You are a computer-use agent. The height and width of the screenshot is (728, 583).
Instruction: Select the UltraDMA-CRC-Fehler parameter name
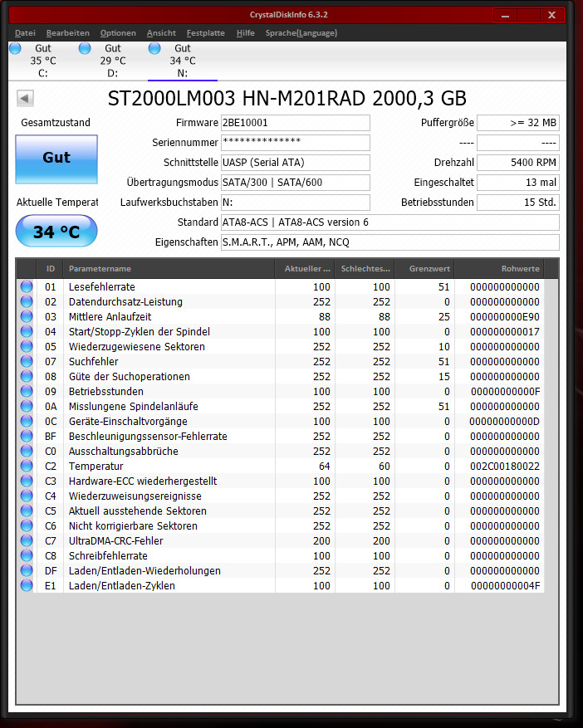[115, 541]
